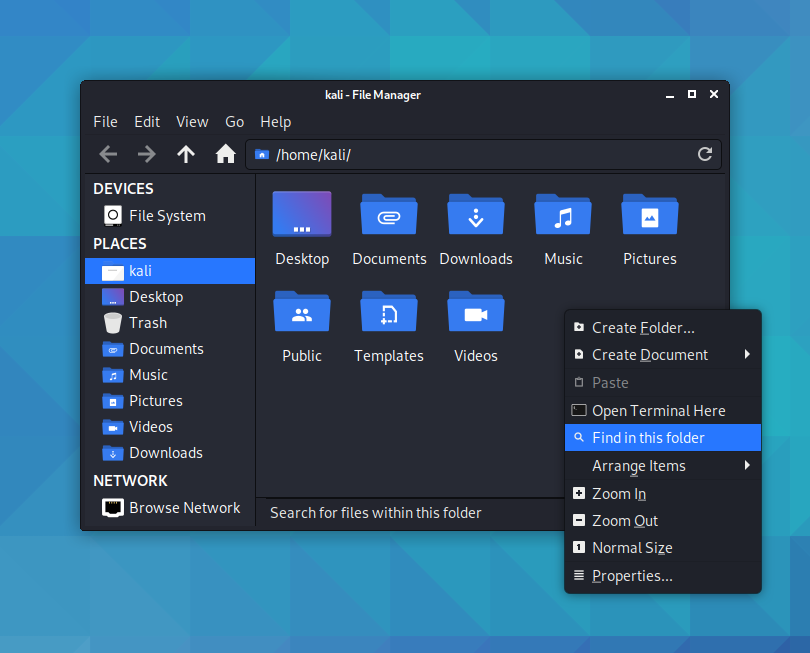The width and height of the screenshot is (810, 653).
Task: Minimize the File Manager window
Action: coord(670,95)
